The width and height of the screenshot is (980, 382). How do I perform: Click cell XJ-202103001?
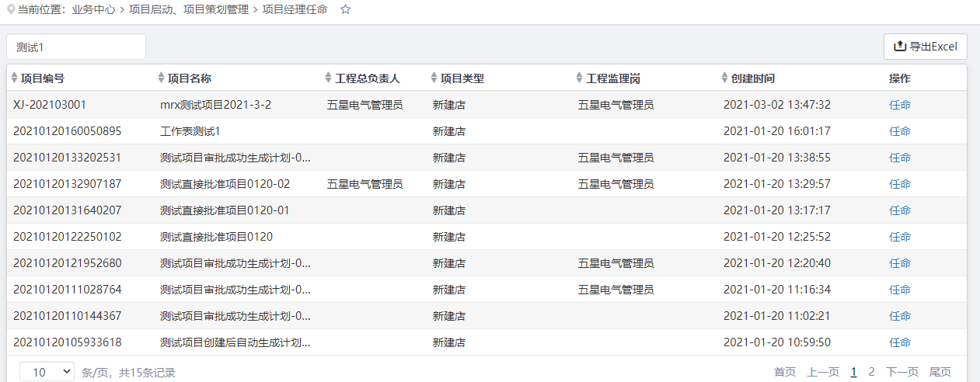(x=50, y=105)
